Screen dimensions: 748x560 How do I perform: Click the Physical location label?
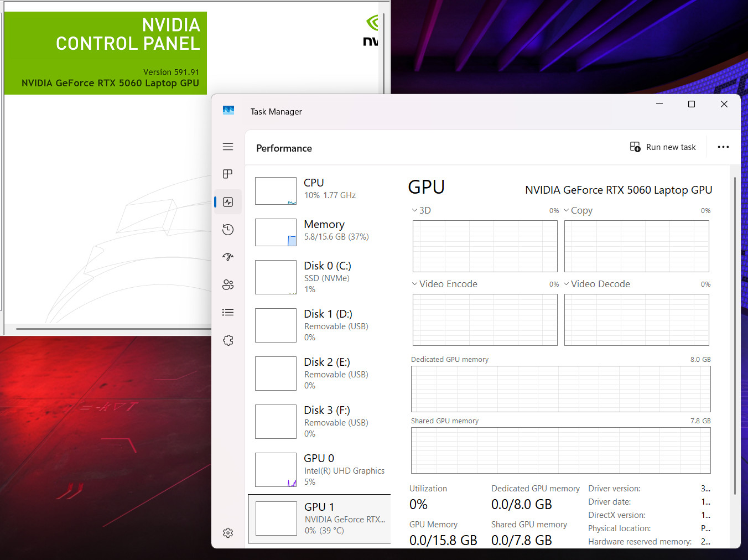[619, 528]
